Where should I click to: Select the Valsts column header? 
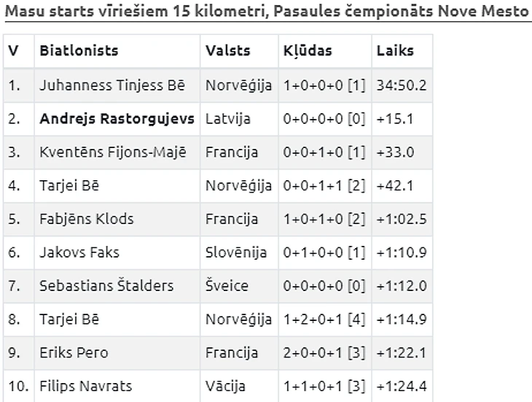227,51
